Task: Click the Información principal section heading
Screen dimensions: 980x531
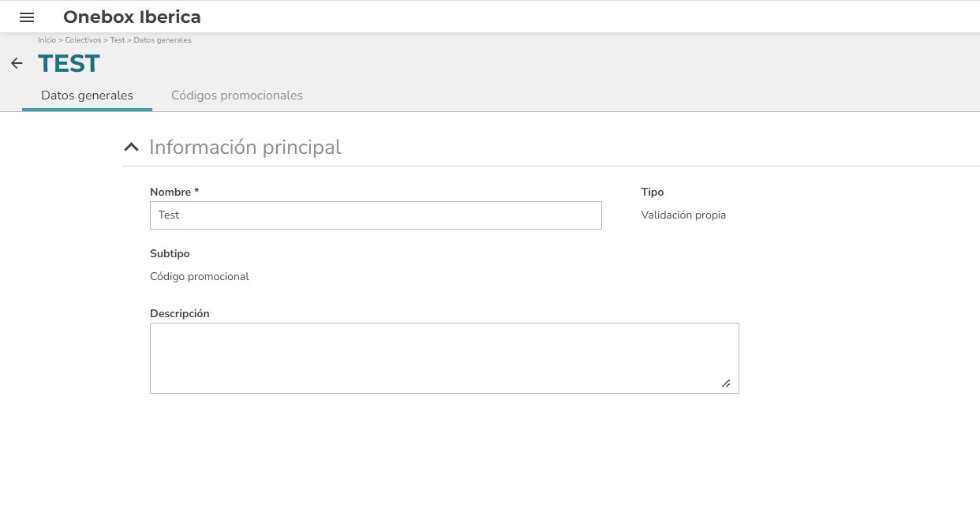Action: pos(245,148)
